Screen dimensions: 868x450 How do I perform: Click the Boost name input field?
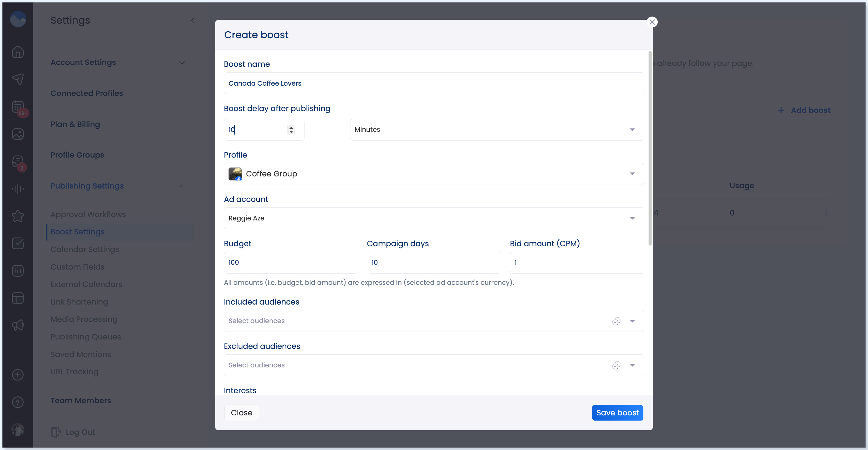pyautogui.click(x=434, y=83)
